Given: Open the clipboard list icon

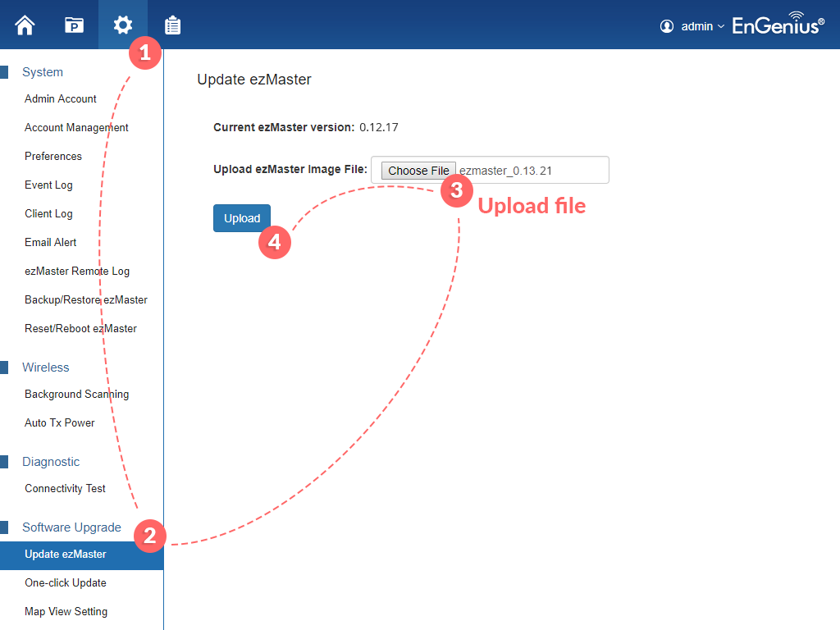Looking at the screenshot, I should coord(172,25).
